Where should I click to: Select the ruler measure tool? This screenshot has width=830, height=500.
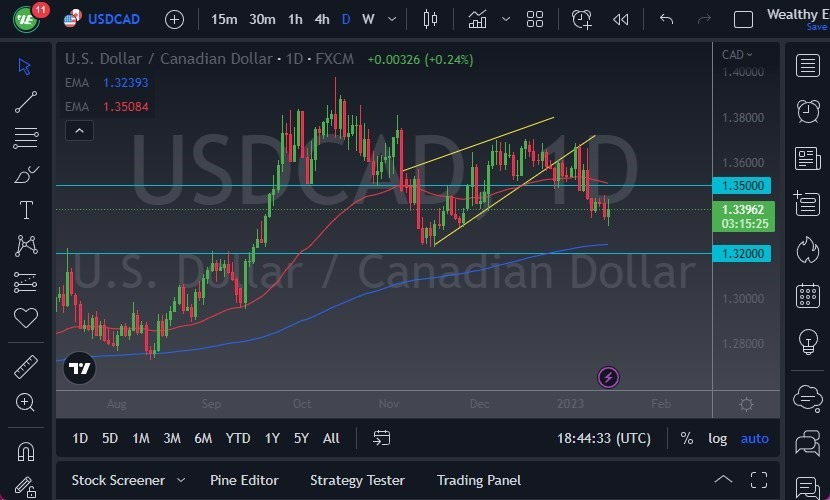(25, 367)
